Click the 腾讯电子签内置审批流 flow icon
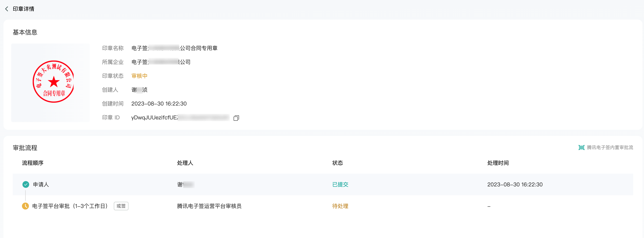The image size is (644, 238). point(581,147)
